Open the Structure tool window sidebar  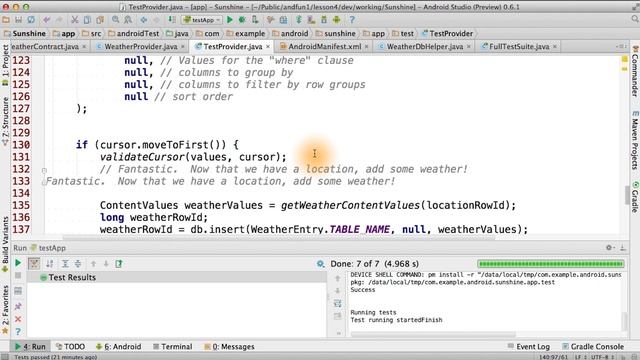(x=5, y=122)
